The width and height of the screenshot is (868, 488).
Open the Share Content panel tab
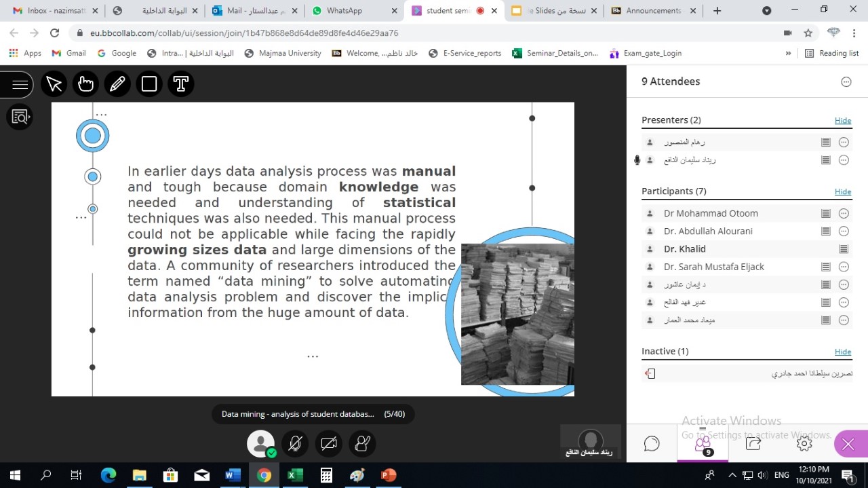[753, 444]
